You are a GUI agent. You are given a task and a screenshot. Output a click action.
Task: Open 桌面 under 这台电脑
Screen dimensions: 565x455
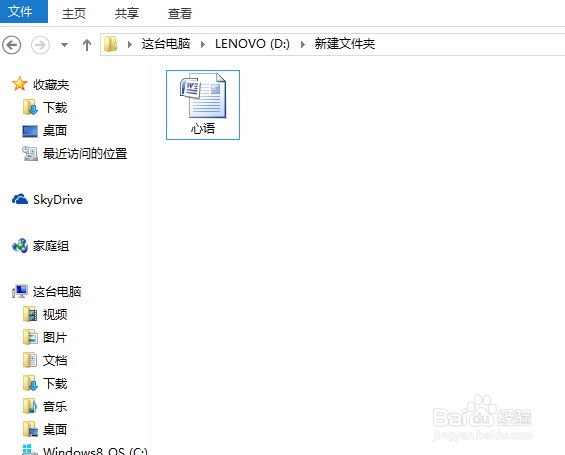55,429
